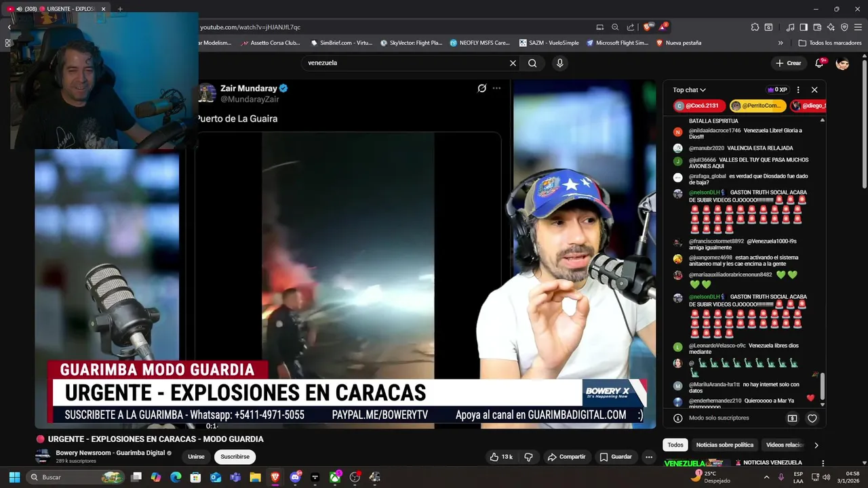Open Bowery Newsroom - Guarimba Digital channel link
Viewport: 868px width, 488px height.
[x=111, y=453]
